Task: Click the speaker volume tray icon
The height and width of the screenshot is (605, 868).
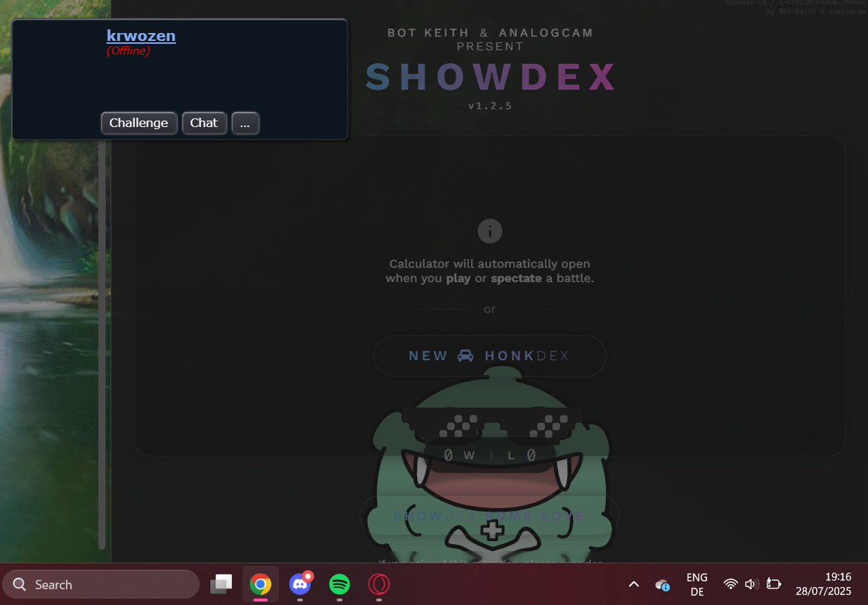Action: pos(751,584)
